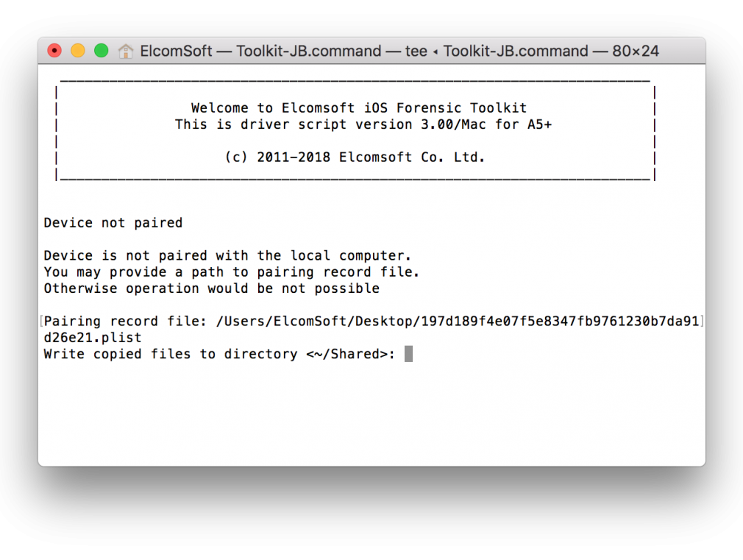Click the "Pairing record file:" label
The image size is (743, 560).
(125, 322)
